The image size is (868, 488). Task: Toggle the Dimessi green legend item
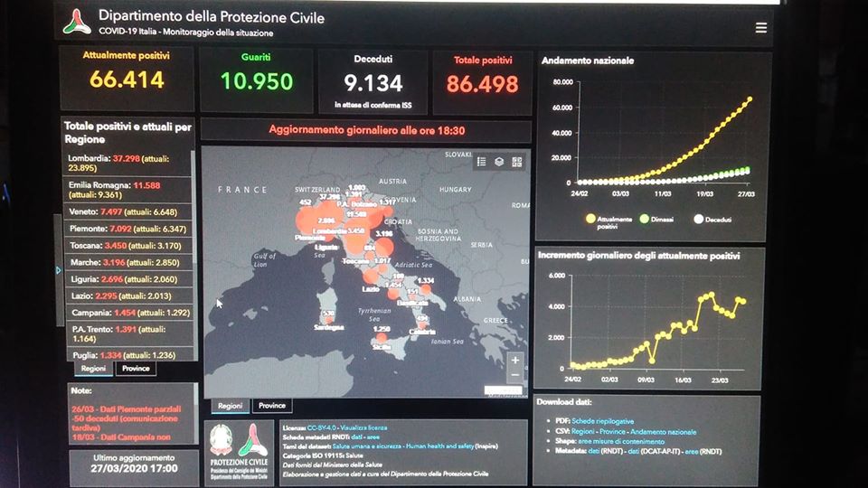coord(656,219)
